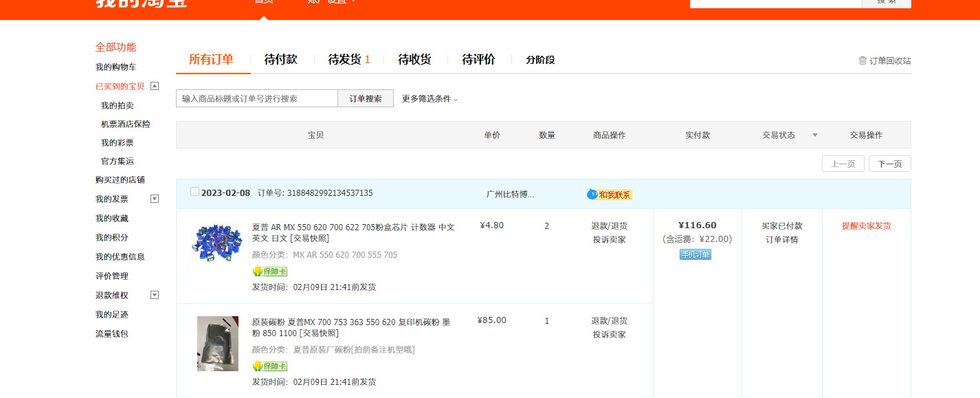
Task: Expand the 我的发票 sidebar section
Action: [155, 199]
